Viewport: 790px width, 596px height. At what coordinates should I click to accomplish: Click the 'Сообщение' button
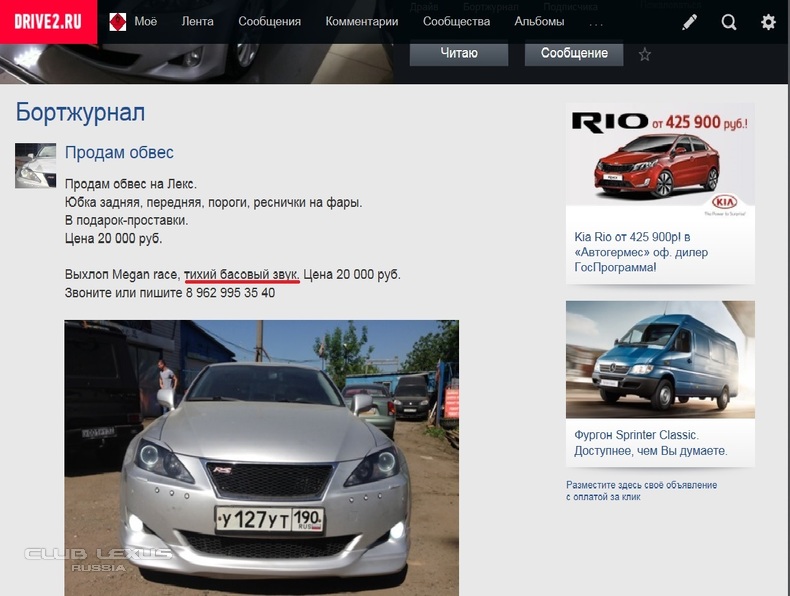coord(574,53)
